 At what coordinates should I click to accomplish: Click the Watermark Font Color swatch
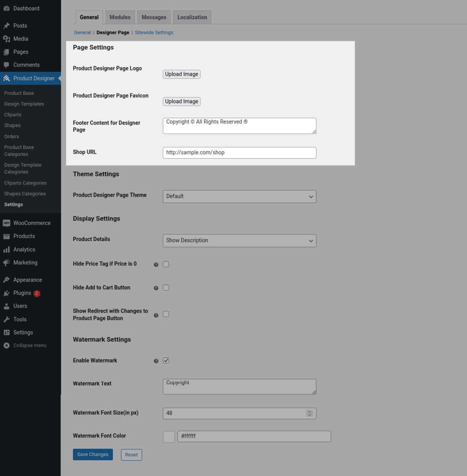coord(169,436)
